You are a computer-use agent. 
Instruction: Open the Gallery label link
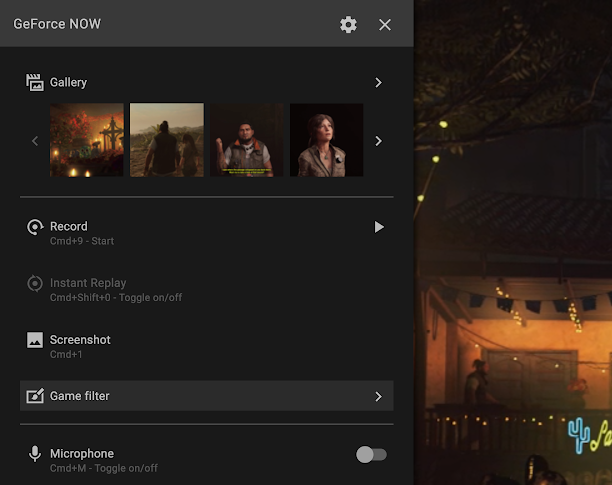point(68,82)
